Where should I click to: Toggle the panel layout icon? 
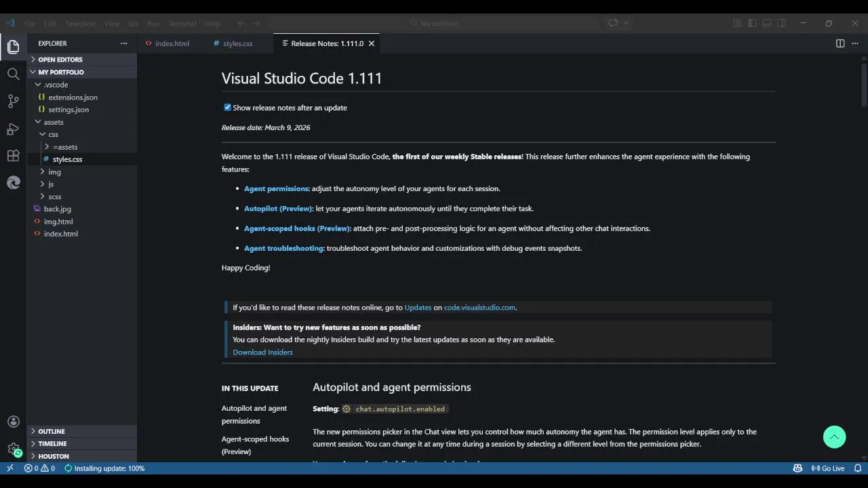767,23
